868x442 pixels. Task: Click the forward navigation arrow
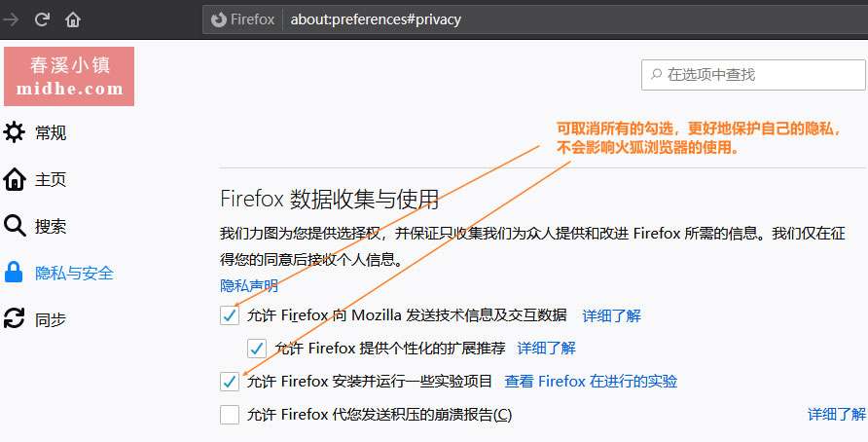[10, 19]
